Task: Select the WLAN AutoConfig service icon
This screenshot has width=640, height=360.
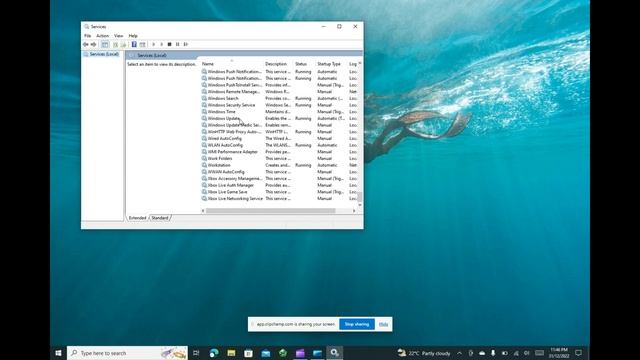Action: [204, 145]
